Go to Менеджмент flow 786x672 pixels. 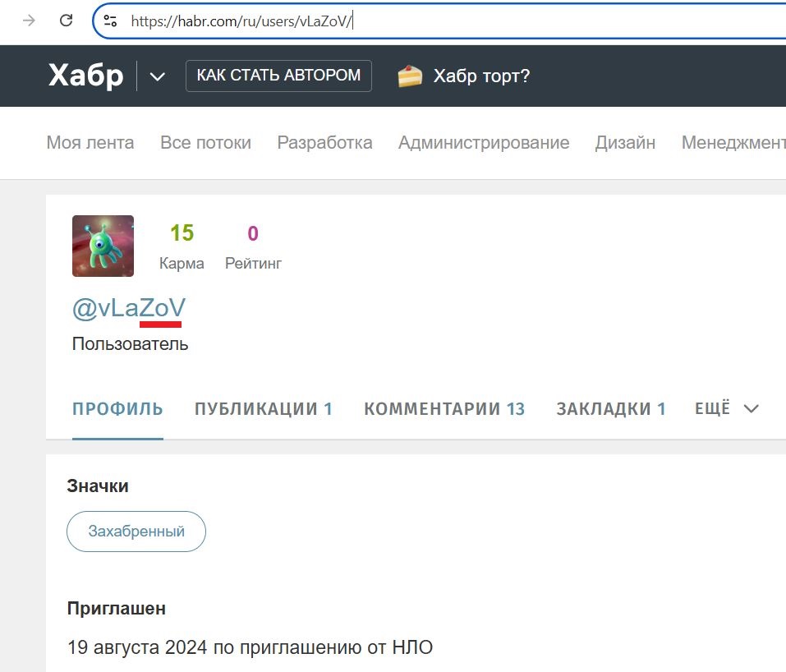click(733, 143)
